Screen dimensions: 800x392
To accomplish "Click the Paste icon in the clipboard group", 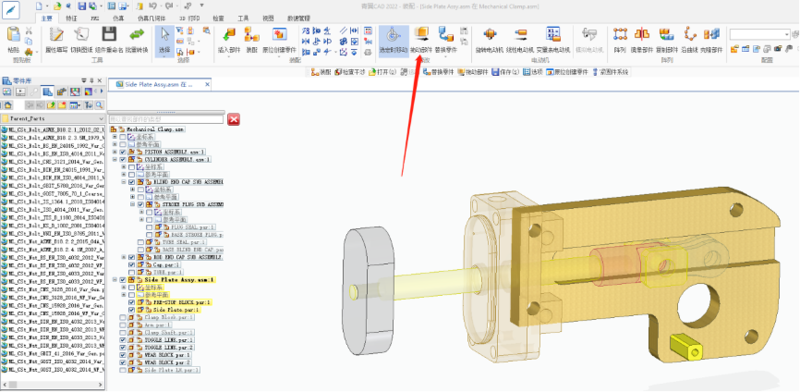I will [x=14, y=40].
